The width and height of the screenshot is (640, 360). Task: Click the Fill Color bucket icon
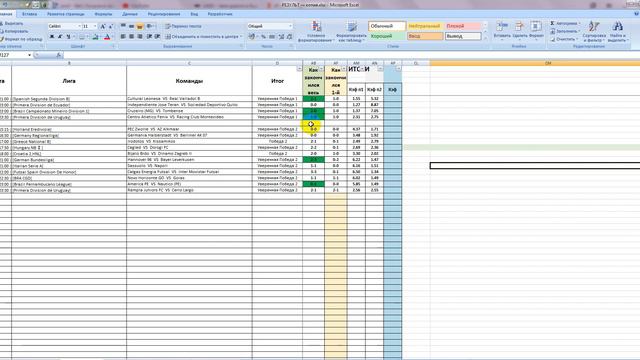point(95,37)
